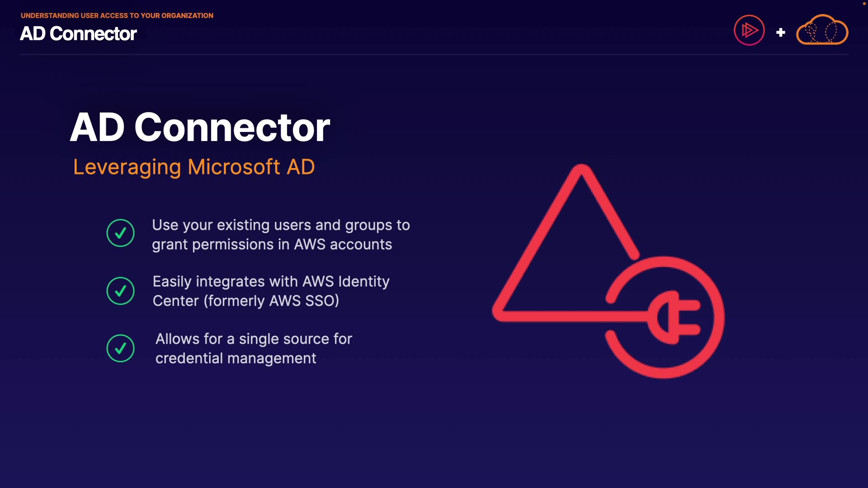The width and height of the screenshot is (868, 488).
Task: Click the horizontal divider line below the header
Action: 434,55
